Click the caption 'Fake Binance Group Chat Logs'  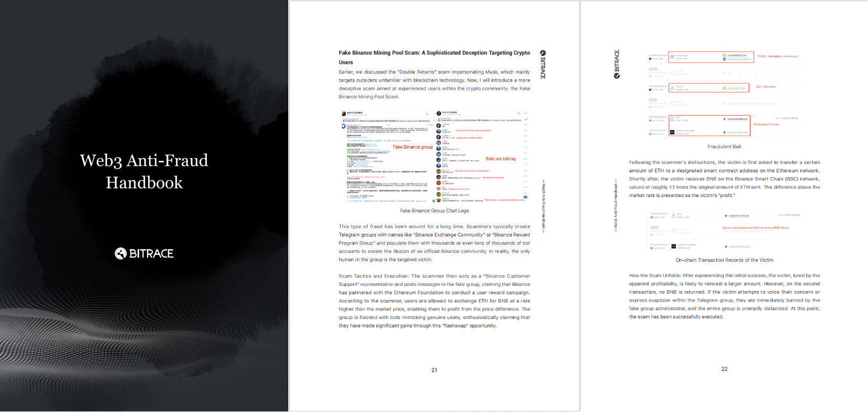(434, 211)
